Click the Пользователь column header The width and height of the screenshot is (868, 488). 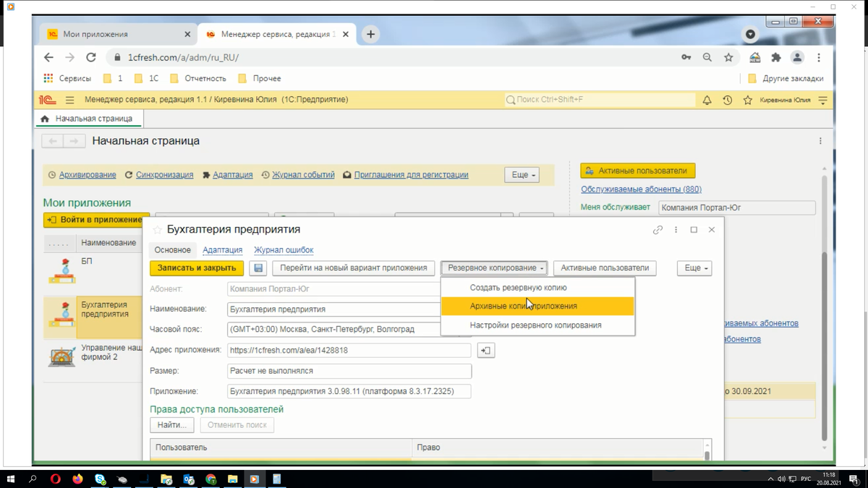281,448
